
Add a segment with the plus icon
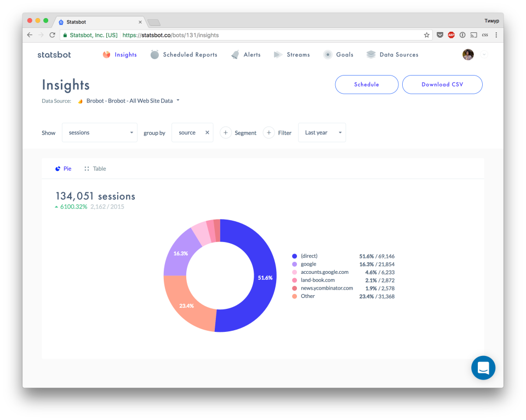225,133
